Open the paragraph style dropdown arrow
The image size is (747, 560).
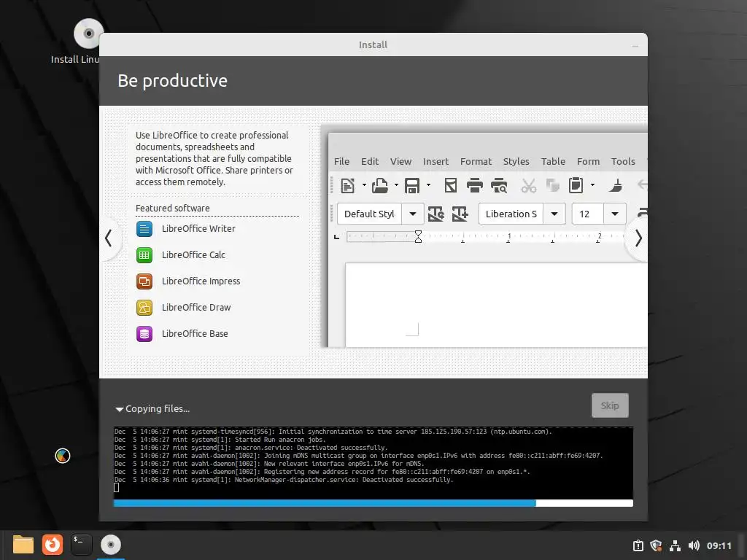pyautogui.click(x=413, y=214)
